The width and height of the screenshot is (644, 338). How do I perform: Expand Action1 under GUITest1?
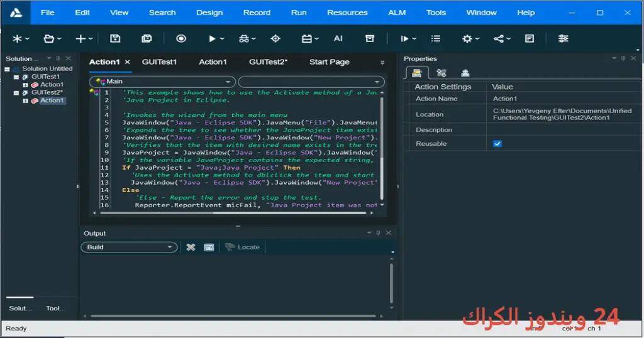coord(25,85)
